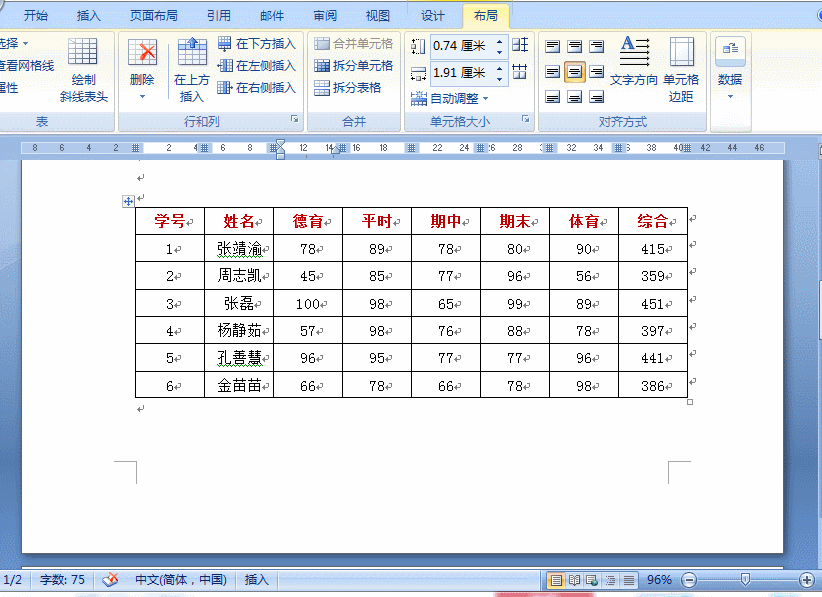Select Align Top Left alignment
Screen dimensions: 822x597
pyautogui.click(x=553, y=47)
